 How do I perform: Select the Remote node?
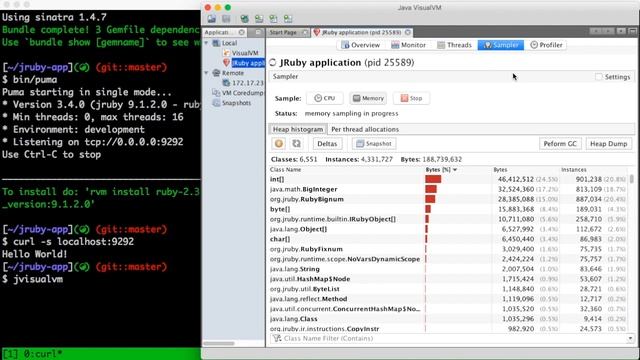pyautogui.click(x=229, y=73)
